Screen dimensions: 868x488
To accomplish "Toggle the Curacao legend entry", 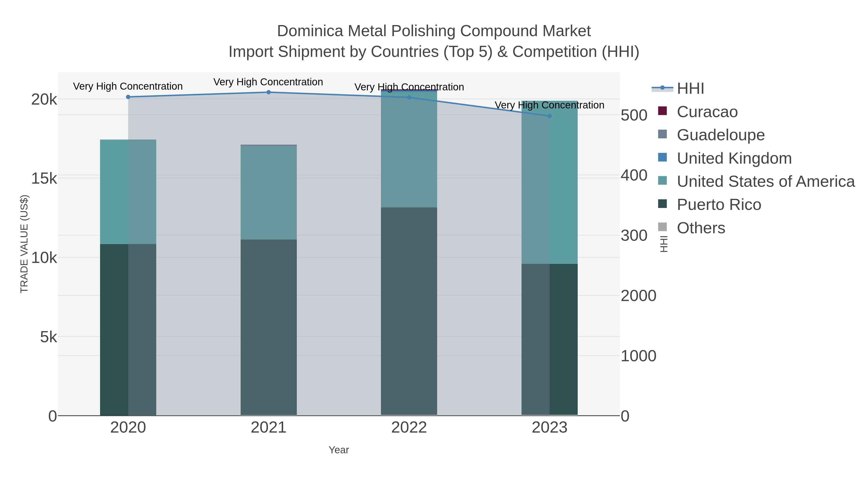I will pos(698,112).
